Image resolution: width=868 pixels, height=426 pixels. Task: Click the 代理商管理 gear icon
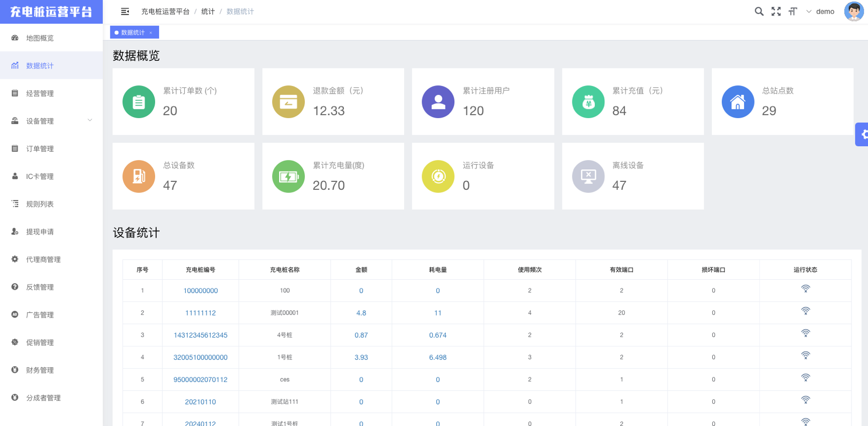point(15,259)
